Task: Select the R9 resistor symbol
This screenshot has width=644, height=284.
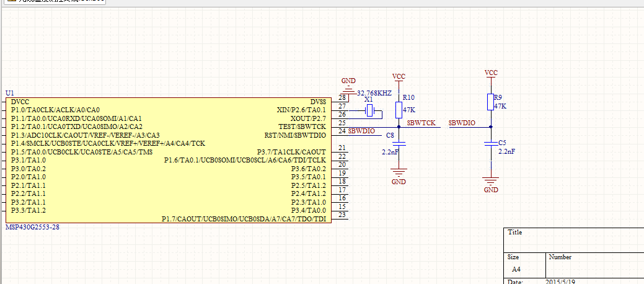Action: [490, 102]
